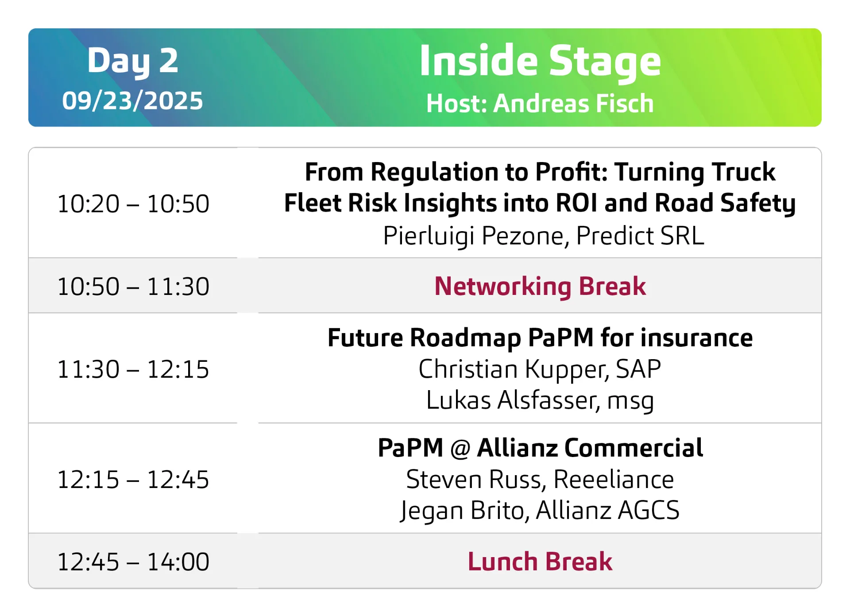
Task: Select the 10:50 – 11:30 time slot
Action: coord(133,286)
